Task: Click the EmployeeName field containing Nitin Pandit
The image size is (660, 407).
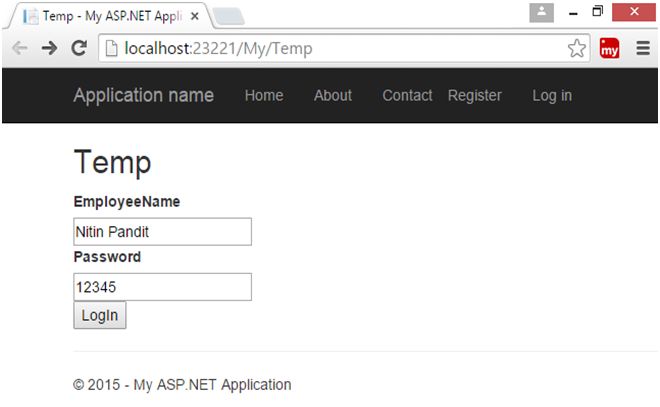Action: click(162, 231)
